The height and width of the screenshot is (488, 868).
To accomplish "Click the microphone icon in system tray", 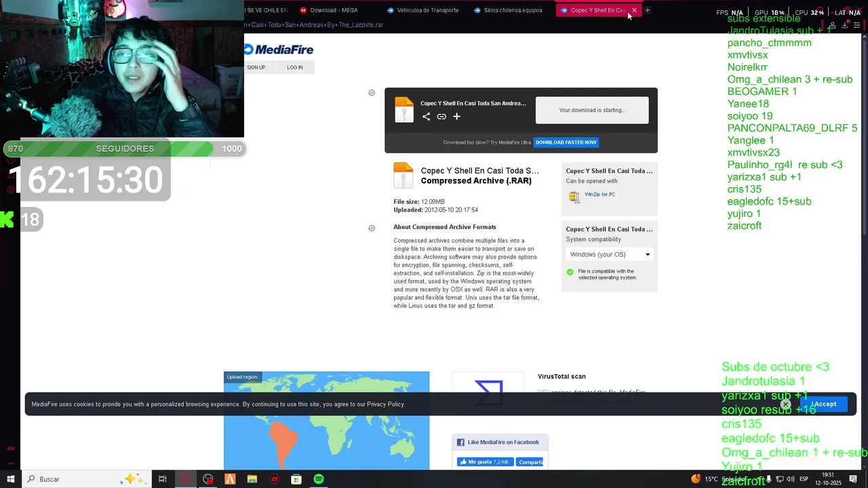I will click(x=768, y=479).
